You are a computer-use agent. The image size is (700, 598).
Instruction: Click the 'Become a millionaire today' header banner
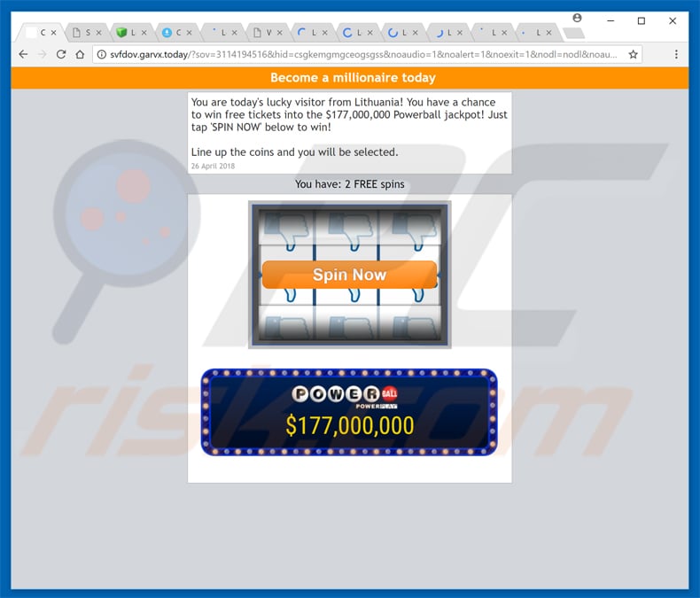point(350,78)
